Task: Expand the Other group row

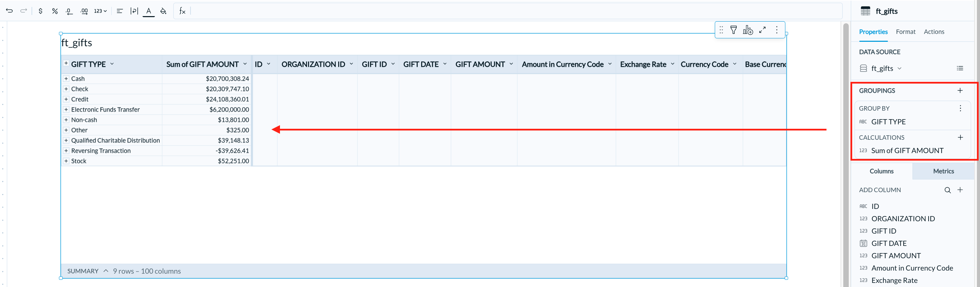Action: click(x=66, y=130)
